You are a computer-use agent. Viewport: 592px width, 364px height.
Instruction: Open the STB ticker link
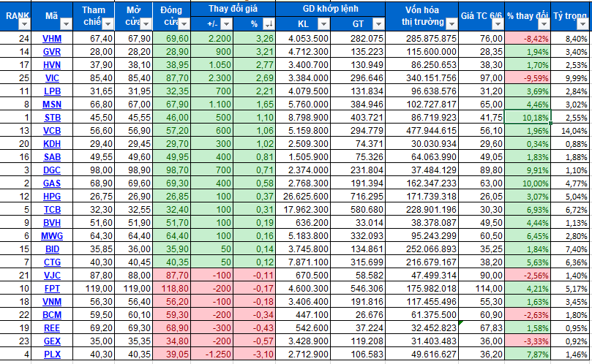52,118
